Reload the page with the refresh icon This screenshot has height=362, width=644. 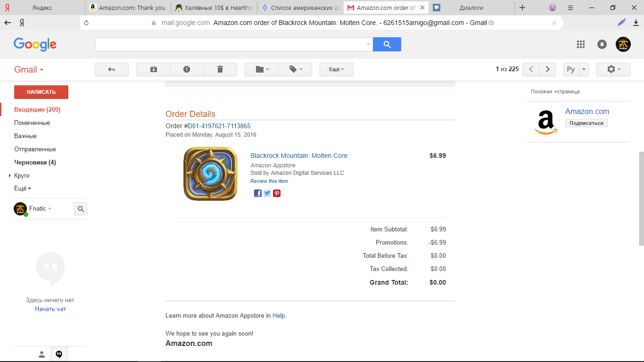(86, 23)
